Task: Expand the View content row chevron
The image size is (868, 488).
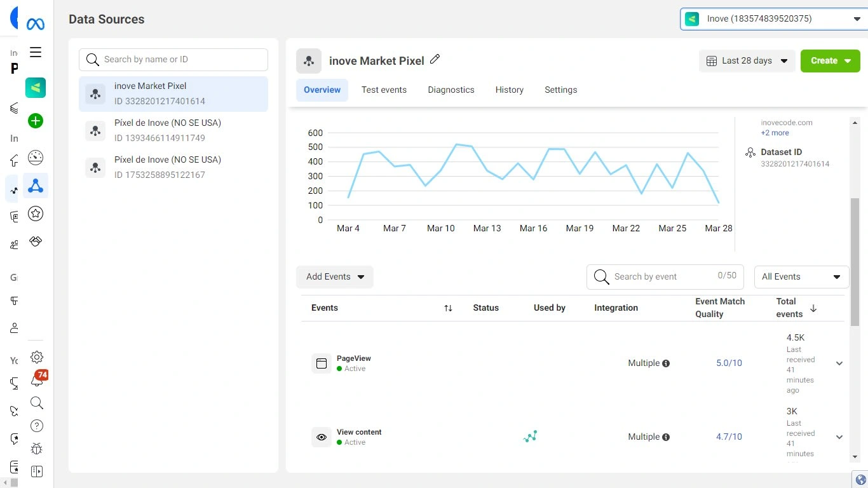Action: 839,437
